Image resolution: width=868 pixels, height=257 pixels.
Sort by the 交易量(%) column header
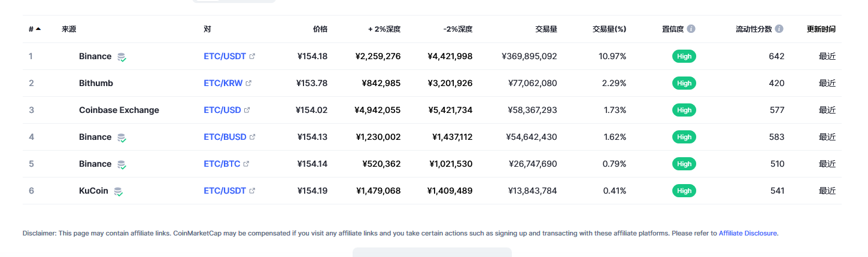tap(609, 29)
